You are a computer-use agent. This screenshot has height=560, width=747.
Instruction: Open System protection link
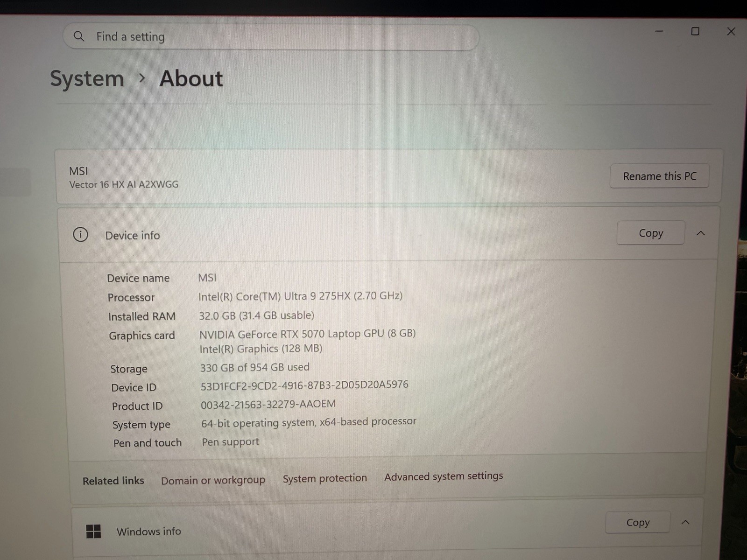click(325, 478)
